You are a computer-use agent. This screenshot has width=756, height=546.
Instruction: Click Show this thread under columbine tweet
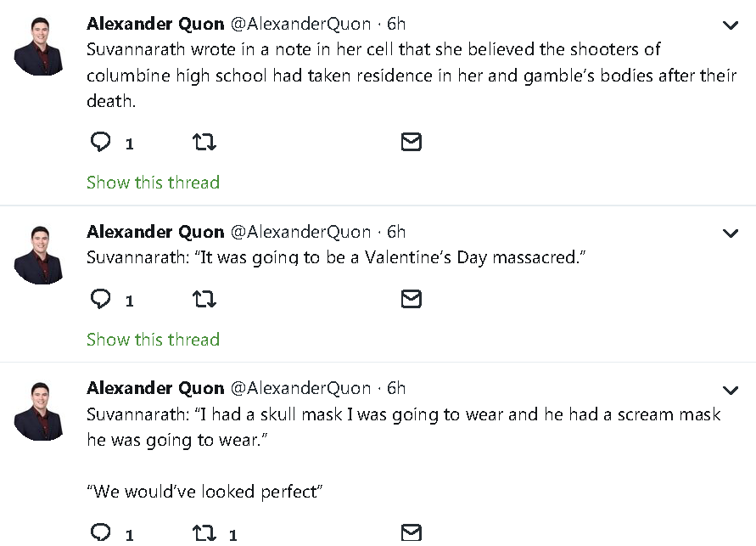153,183
